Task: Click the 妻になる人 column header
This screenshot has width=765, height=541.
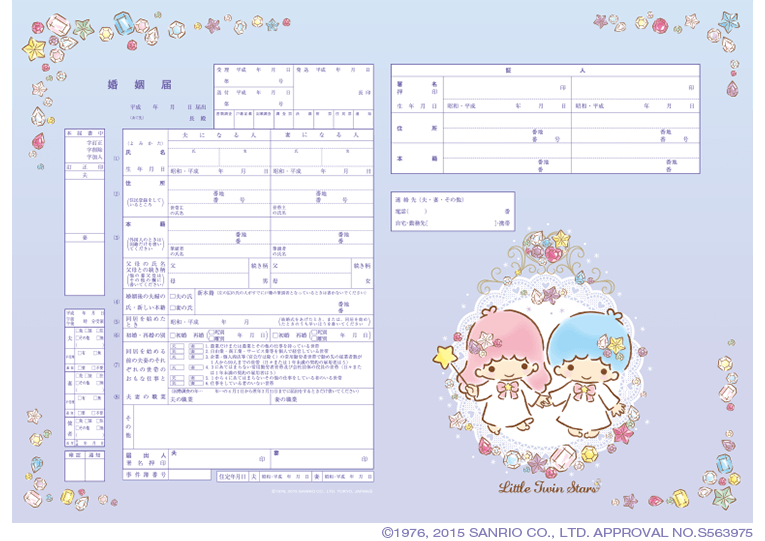Action: tap(322, 135)
